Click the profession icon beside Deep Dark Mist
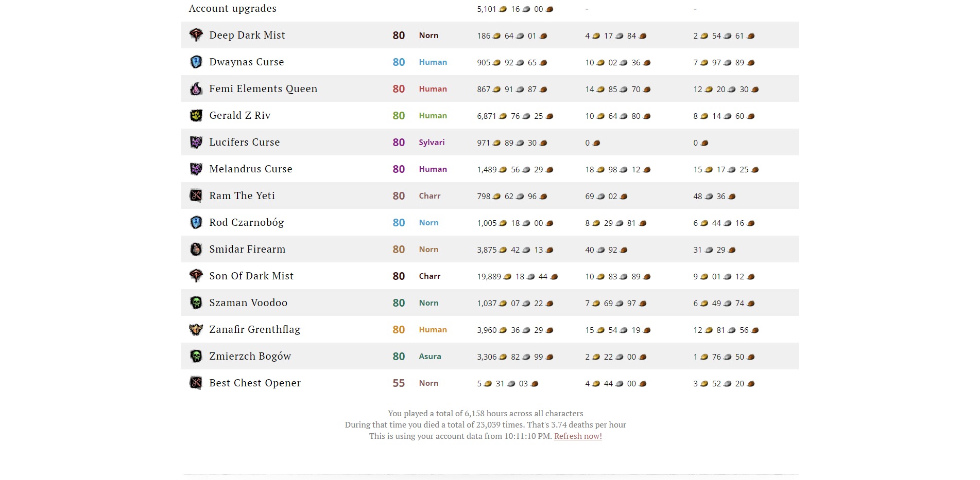Image resolution: width=980 pixels, height=480 pixels. 196,35
